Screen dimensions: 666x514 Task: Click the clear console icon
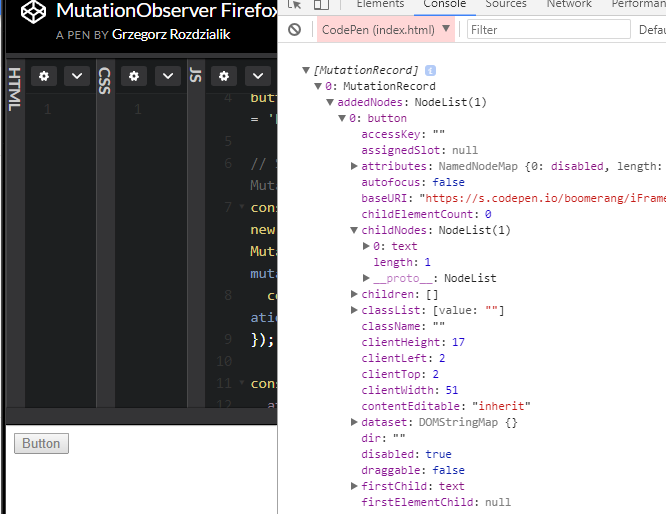point(294,29)
